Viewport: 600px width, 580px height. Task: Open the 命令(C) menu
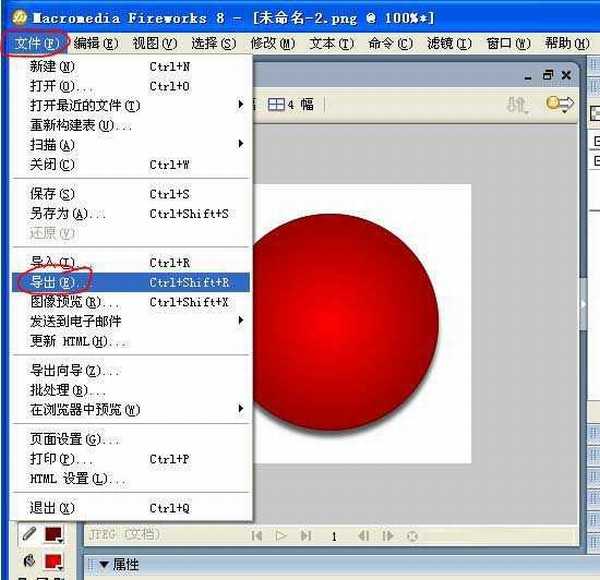pos(391,44)
